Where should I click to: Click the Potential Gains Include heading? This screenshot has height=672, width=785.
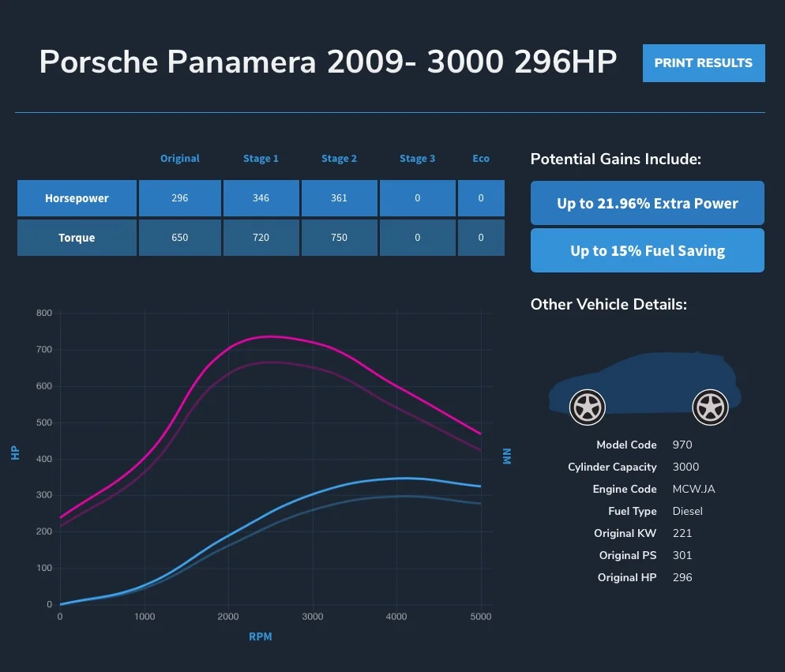[x=616, y=160]
